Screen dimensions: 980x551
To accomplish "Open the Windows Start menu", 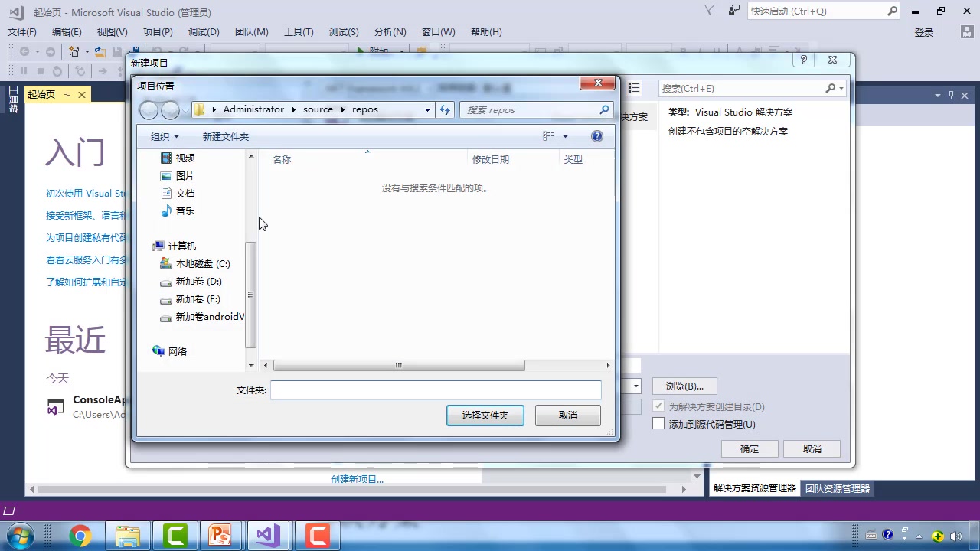I will point(21,536).
